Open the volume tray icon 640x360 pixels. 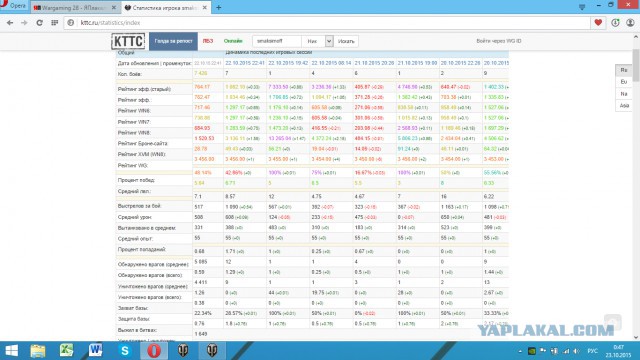(576, 351)
